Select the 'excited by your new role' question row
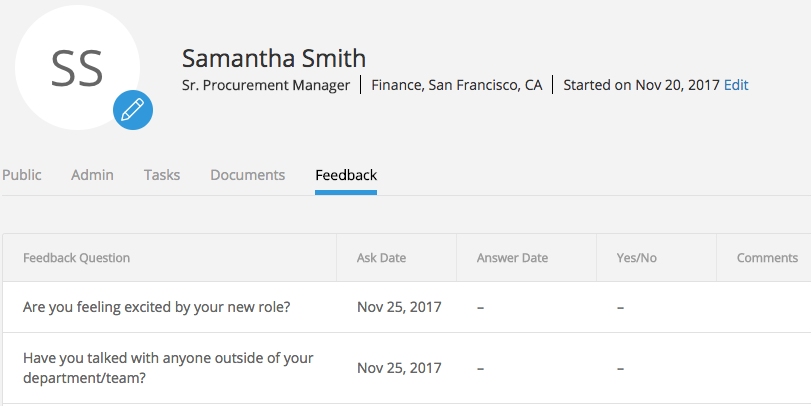The height and width of the screenshot is (406, 811). [x=407, y=307]
